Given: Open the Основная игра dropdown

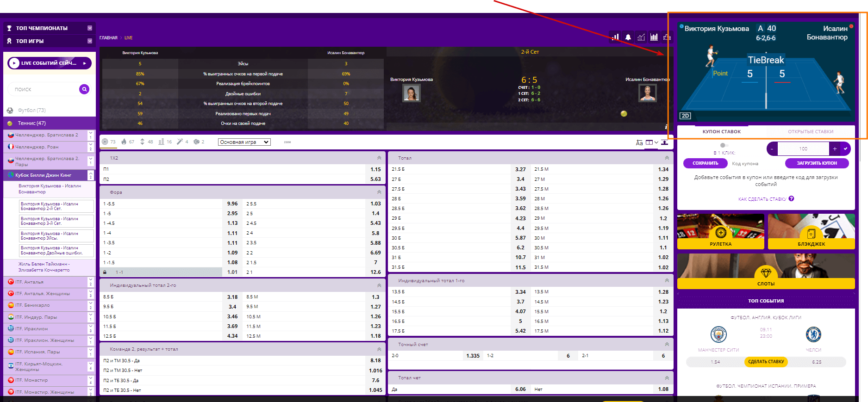Looking at the screenshot, I should (x=244, y=142).
